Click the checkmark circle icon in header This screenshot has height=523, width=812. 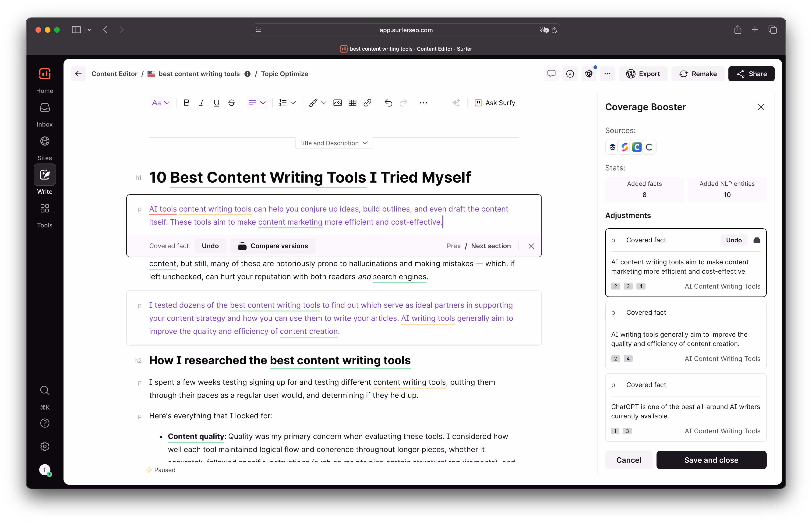[570, 74]
